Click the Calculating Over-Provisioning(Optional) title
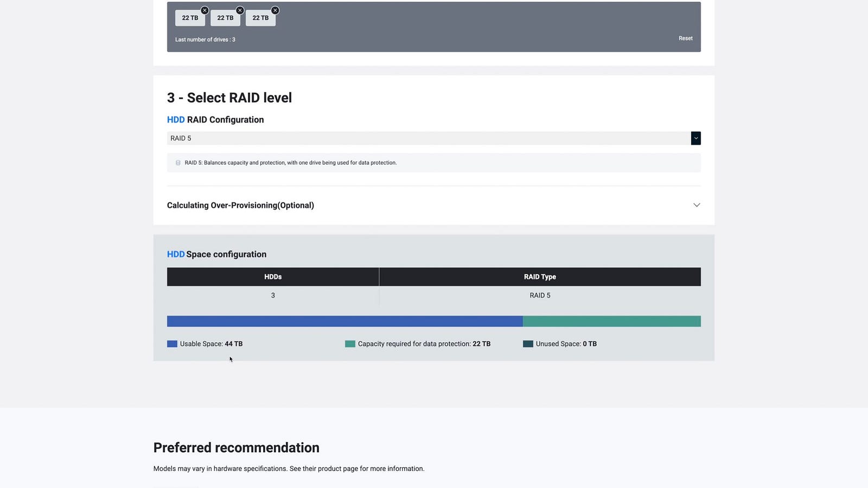Viewport: 868px width, 488px height. pos(240,206)
